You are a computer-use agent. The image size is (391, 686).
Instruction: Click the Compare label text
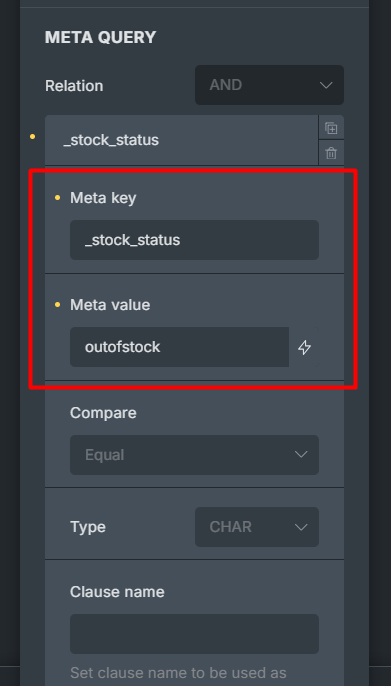point(103,413)
